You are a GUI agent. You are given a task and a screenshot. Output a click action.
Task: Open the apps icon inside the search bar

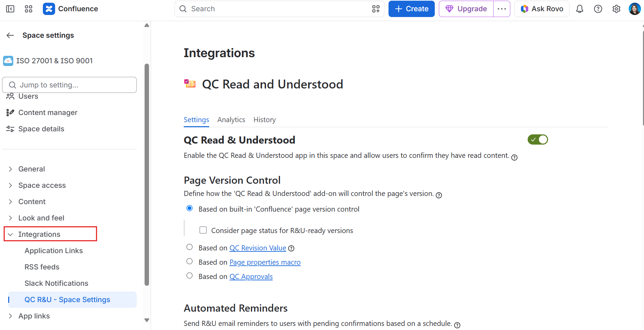tap(376, 9)
